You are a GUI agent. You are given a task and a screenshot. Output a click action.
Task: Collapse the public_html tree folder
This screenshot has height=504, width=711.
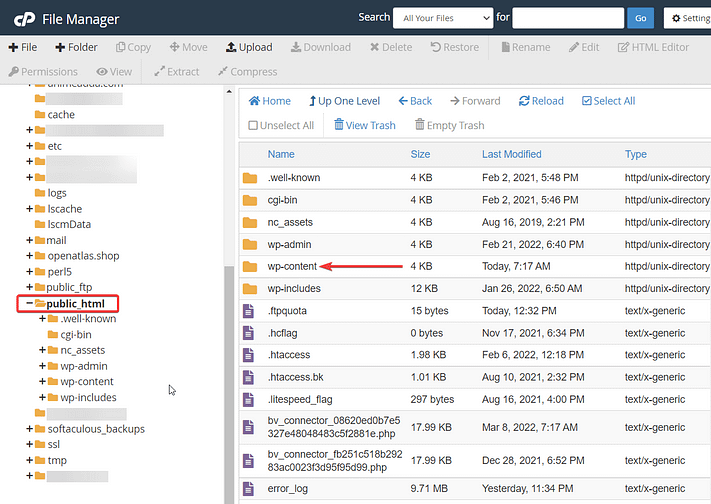(x=29, y=303)
